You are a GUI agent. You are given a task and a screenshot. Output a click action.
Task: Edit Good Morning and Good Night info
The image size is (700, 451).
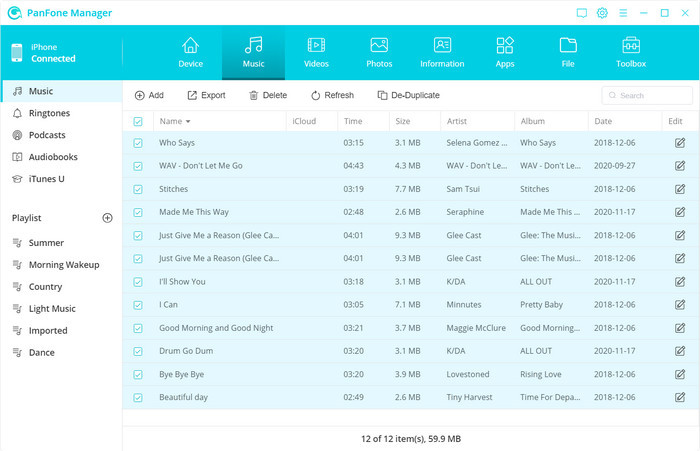pos(680,328)
